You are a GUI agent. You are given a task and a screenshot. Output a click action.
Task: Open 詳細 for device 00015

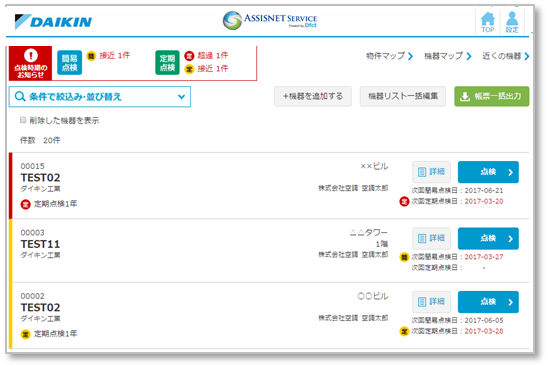(432, 172)
